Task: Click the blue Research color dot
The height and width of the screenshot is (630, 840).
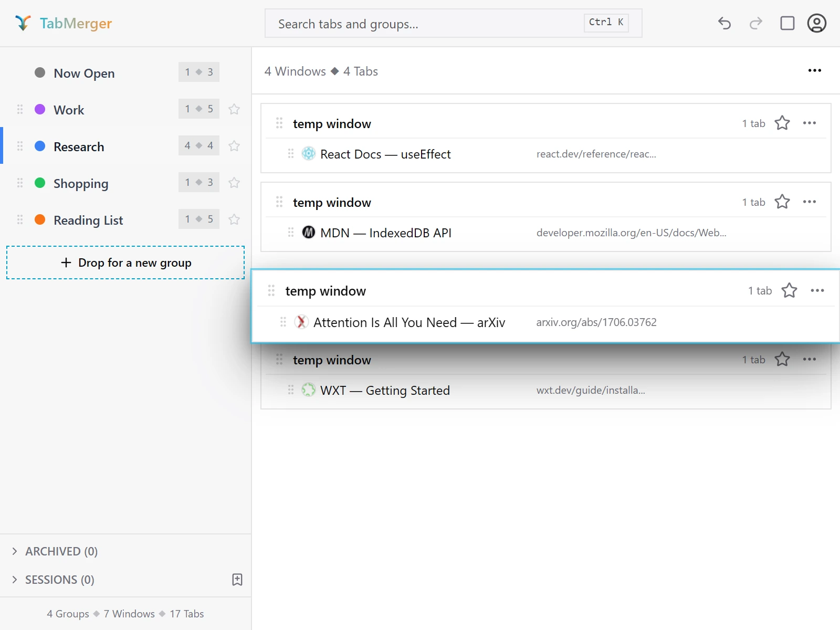Action: [40, 146]
